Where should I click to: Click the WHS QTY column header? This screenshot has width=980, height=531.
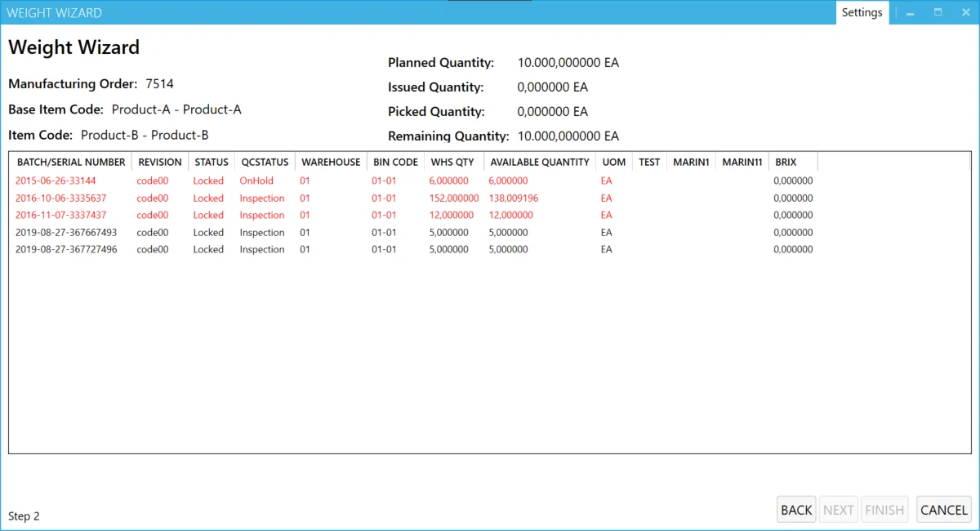pyautogui.click(x=452, y=162)
